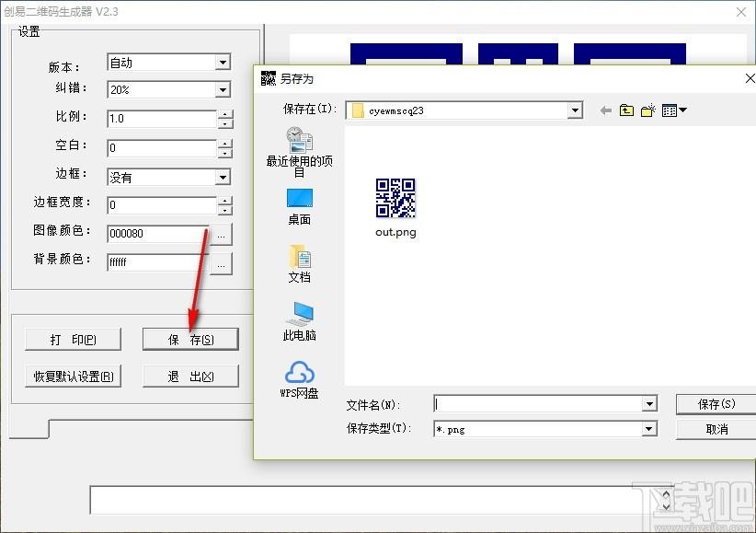Expand the 文件名 dropdown arrow
Screen dimensions: 756x533
pos(649,403)
